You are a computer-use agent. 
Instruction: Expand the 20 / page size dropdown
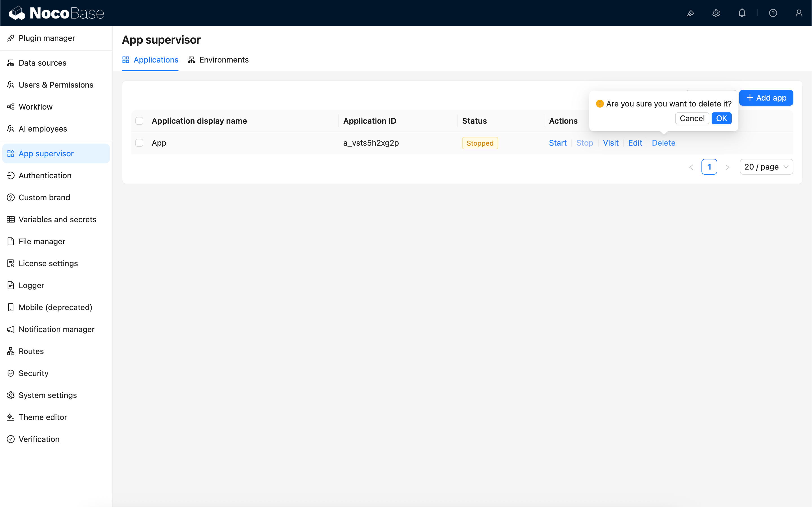pyautogui.click(x=766, y=167)
